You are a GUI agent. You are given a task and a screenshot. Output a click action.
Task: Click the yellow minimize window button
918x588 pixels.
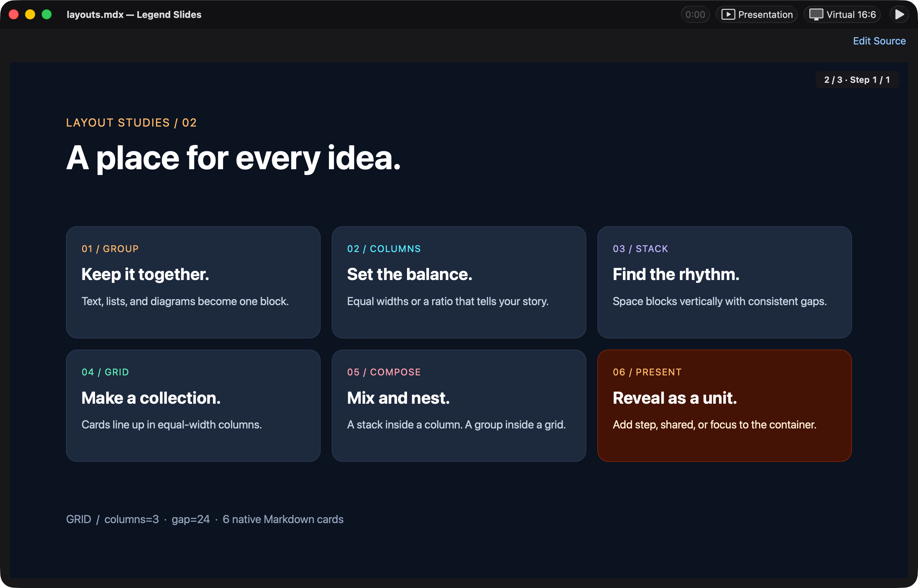coord(30,14)
